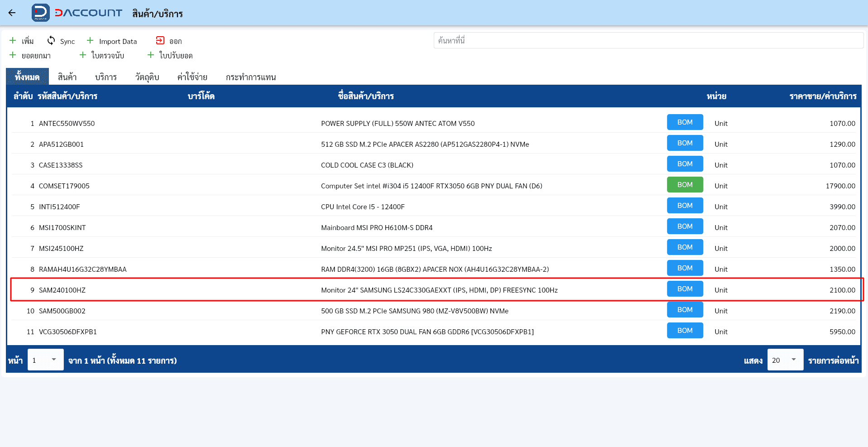Switch to the กระทำการแทน tab
The width and height of the screenshot is (868, 447).
251,77
